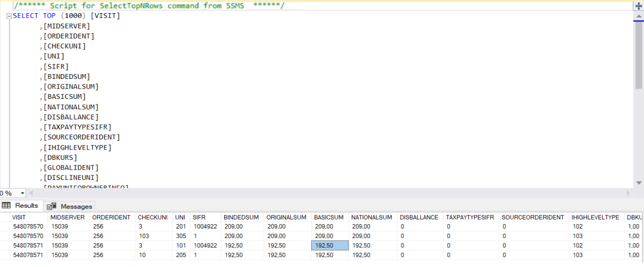Click [MIDSERVER] in the query text

point(67,26)
